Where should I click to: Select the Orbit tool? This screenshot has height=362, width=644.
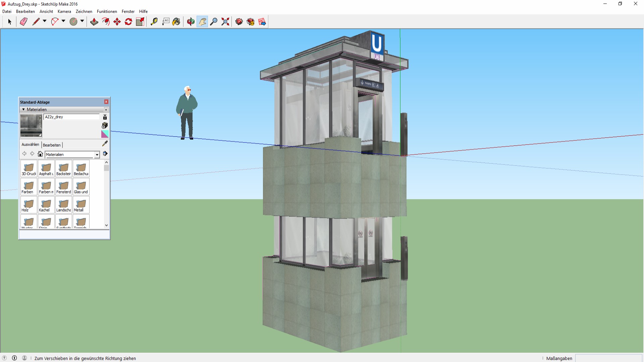click(191, 22)
